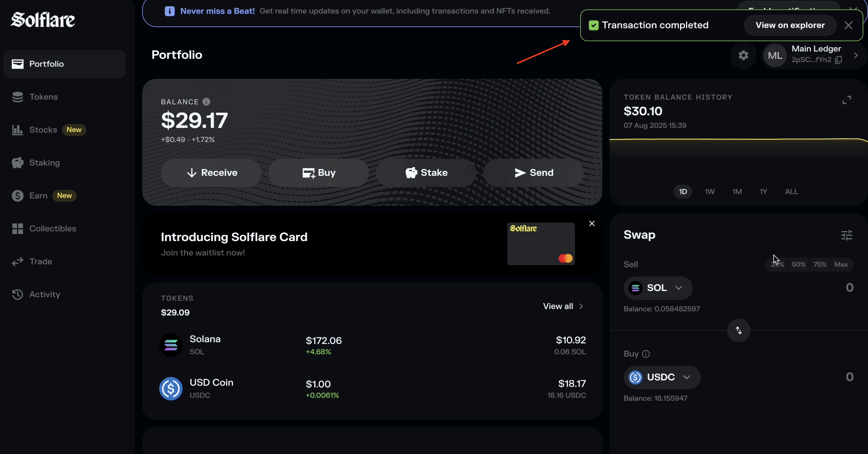
Task: Open the Staking section
Action: [44, 163]
